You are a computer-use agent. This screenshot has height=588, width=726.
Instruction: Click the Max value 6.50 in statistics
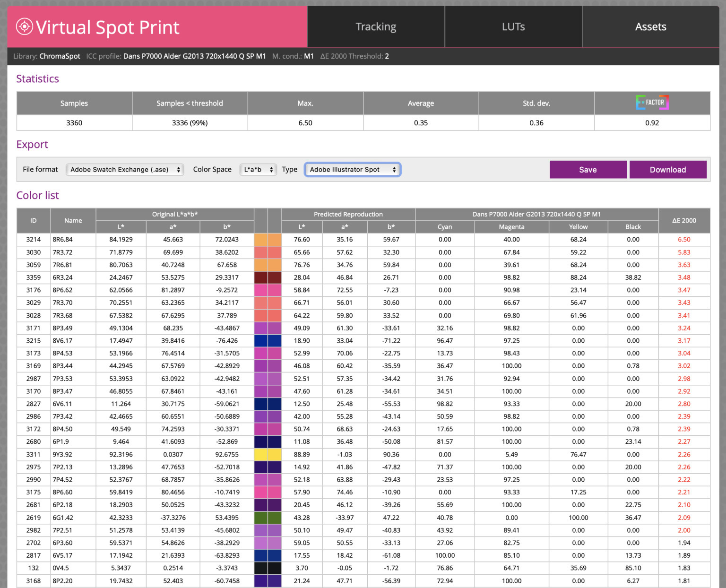305,123
